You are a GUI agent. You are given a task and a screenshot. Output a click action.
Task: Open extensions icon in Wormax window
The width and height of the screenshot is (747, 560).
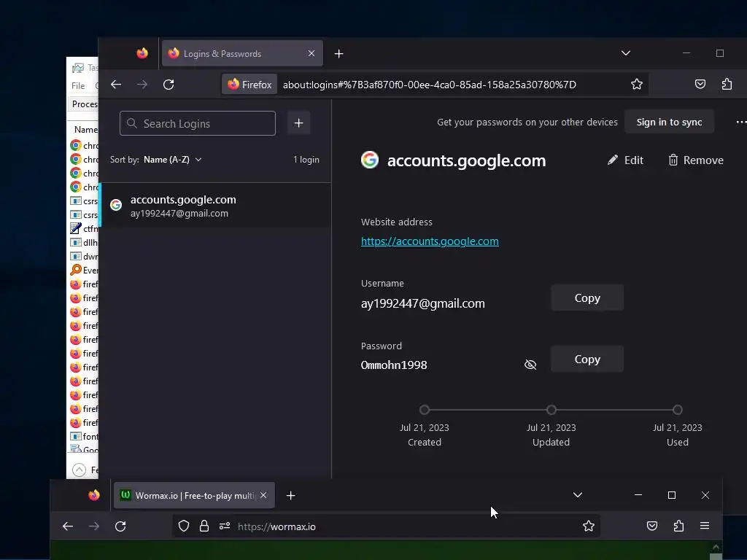678,526
